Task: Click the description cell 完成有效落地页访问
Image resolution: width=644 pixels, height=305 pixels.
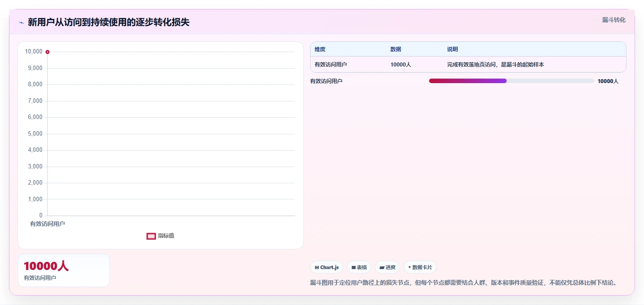Action: [495, 65]
